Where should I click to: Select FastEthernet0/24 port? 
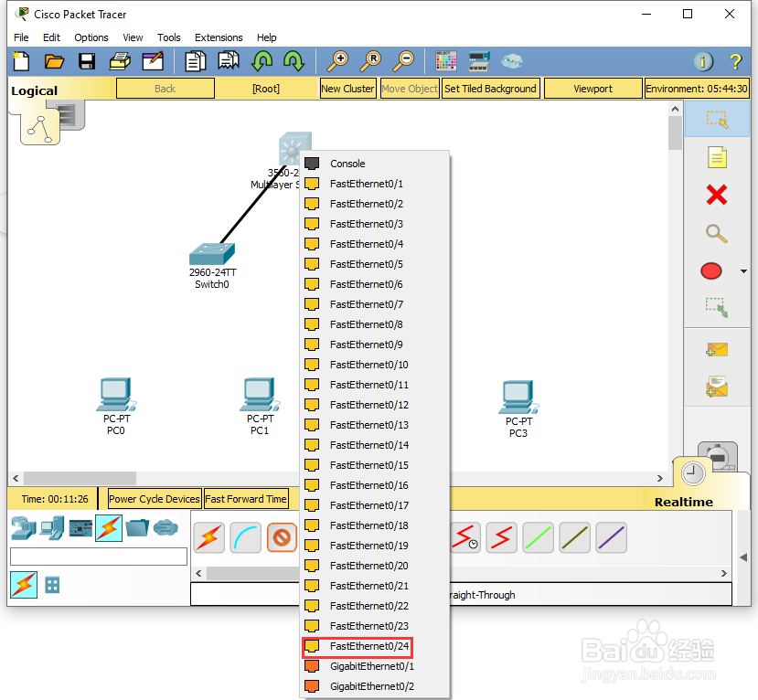point(375,646)
